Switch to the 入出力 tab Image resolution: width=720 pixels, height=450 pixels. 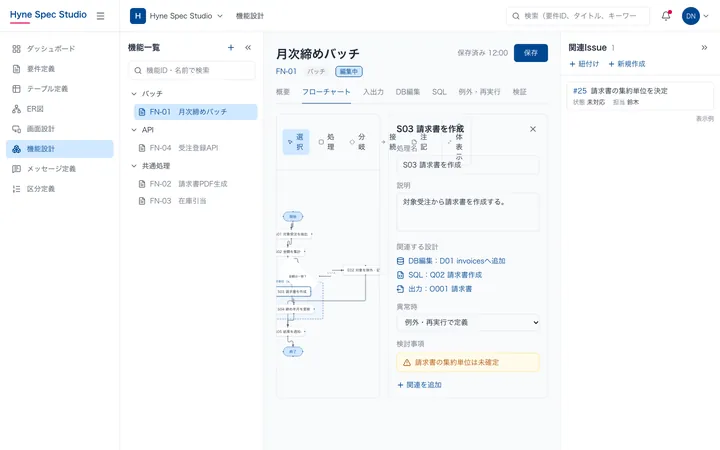(x=373, y=92)
